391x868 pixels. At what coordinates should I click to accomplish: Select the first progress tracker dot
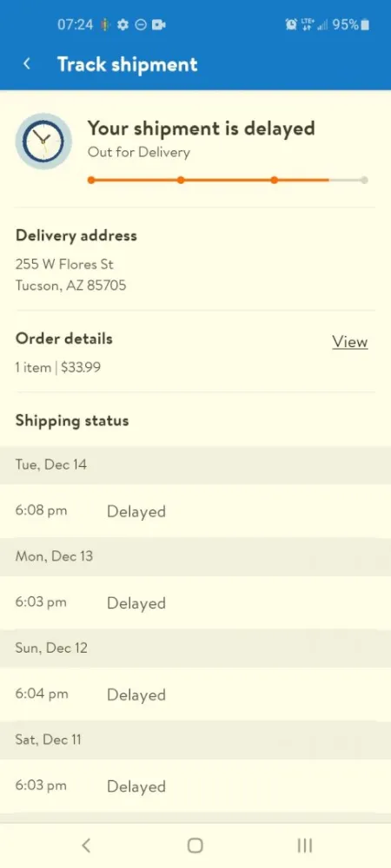click(x=91, y=180)
